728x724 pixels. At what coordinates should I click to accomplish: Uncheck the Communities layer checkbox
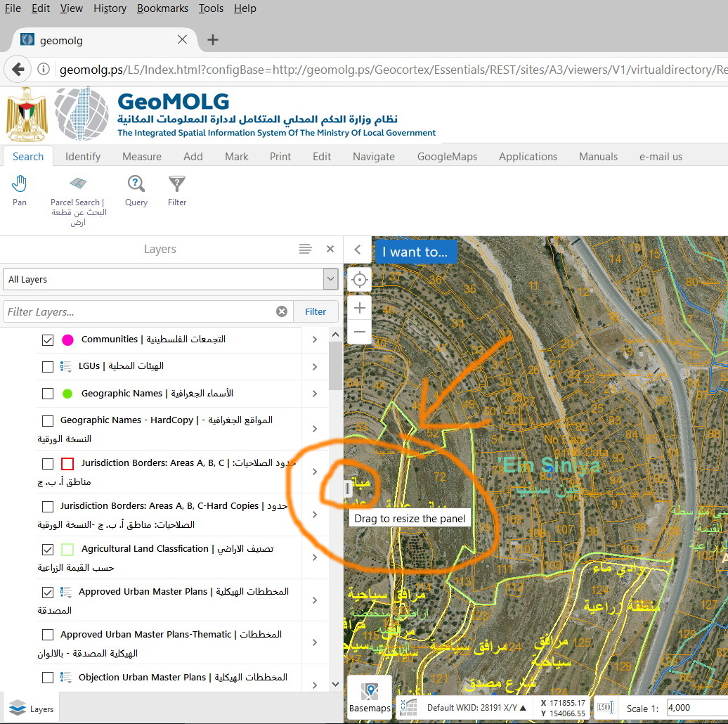point(48,340)
